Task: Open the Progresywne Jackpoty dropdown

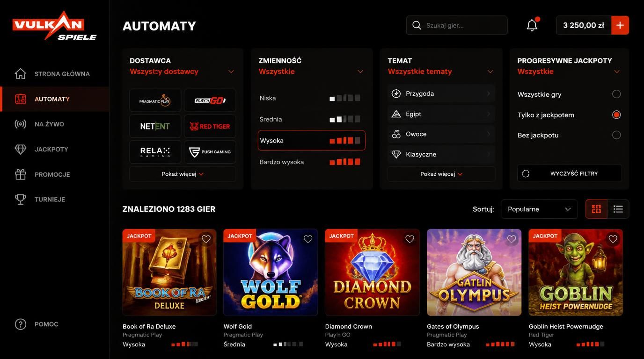Action: click(x=569, y=72)
